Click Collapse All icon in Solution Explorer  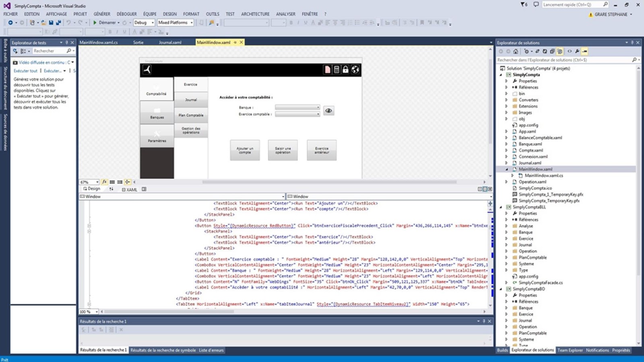552,51
